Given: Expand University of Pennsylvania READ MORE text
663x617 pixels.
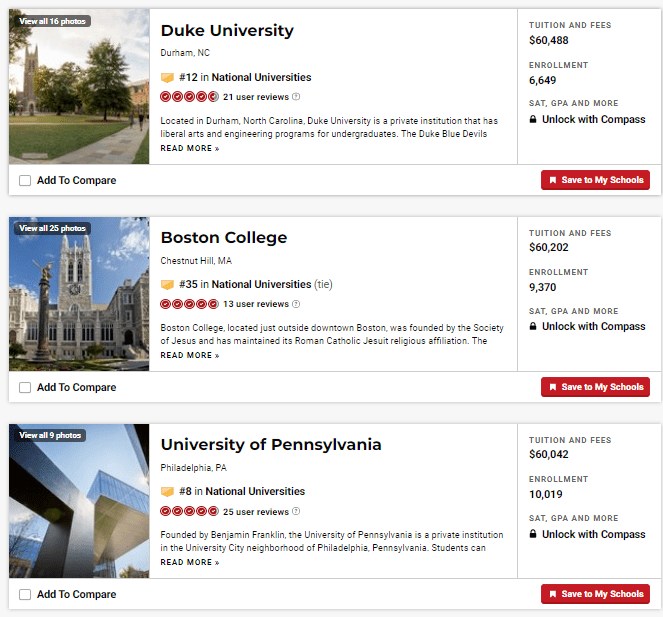Looking at the screenshot, I should click(189, 563).
